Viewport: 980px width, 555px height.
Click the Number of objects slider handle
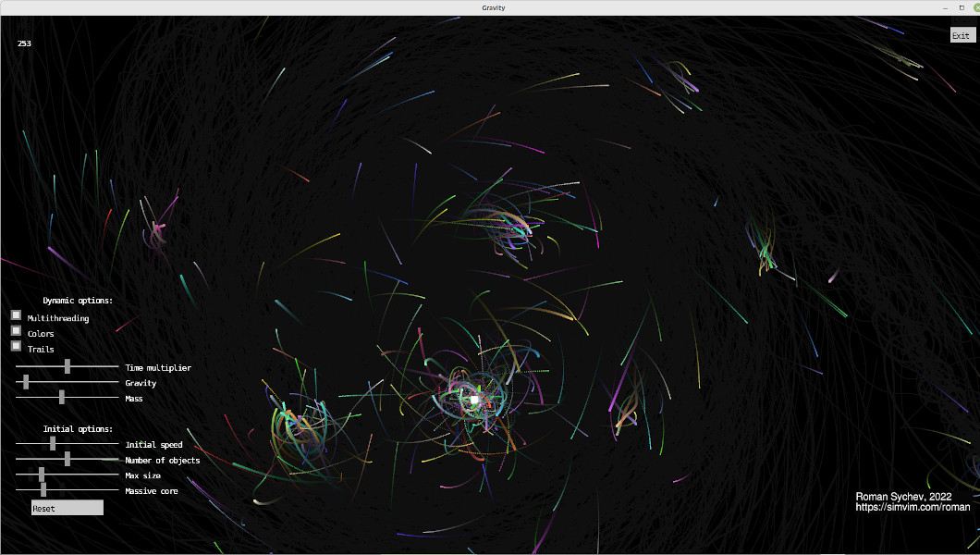tap(67, 459)
